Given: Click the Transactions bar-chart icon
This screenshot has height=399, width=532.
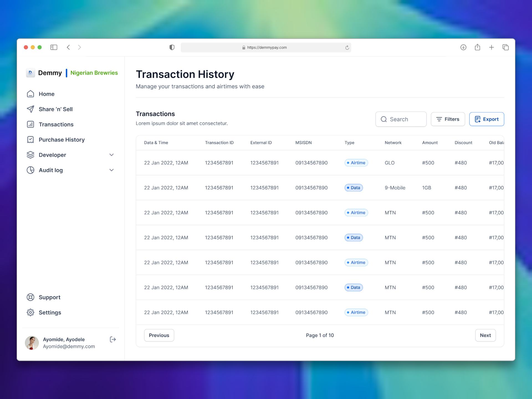Looking at the screenshot, I should tap(30, 124).
